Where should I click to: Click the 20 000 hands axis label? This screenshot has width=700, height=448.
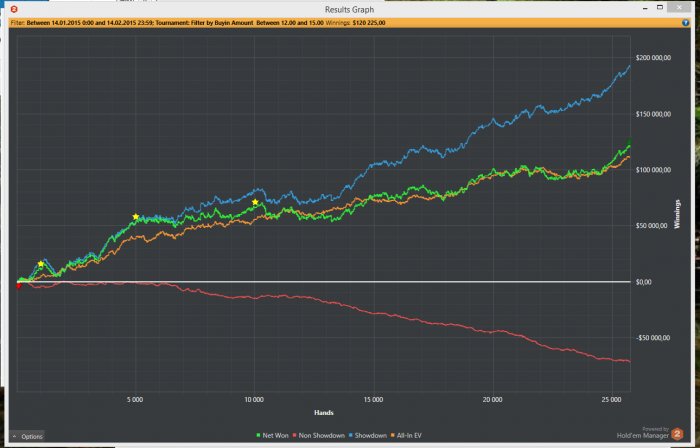click(492, 400)
